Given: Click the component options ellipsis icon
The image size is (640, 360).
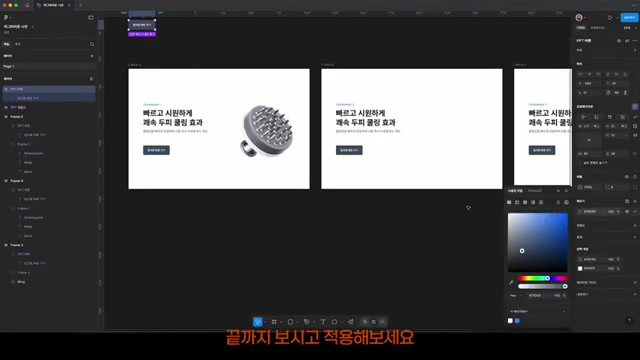Looking at the screenshot, I should tap(635, 41).
